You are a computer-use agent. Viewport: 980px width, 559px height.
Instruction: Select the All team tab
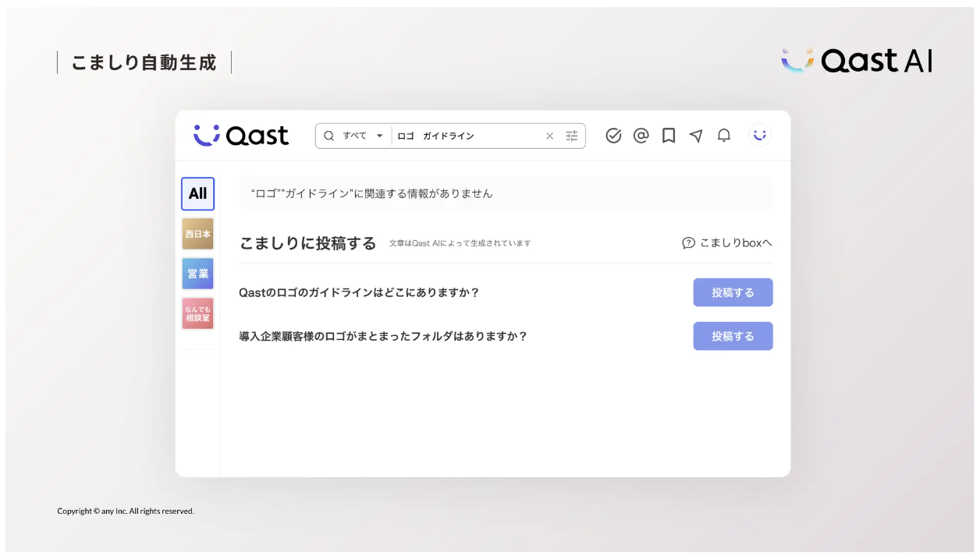[197, 193]
